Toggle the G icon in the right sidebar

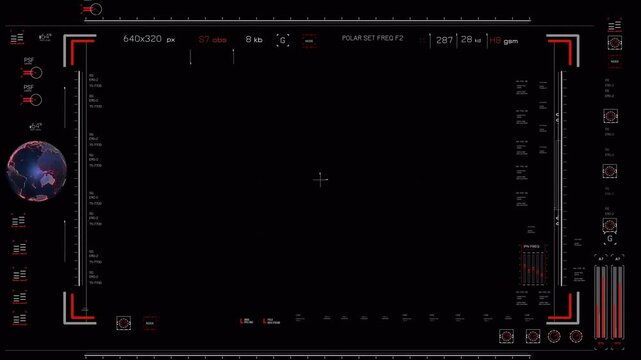610,239
